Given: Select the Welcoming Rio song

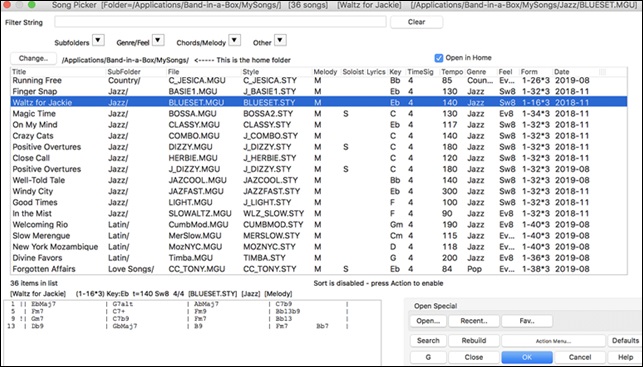Looking at the screenshot, I should coord(319,224).
